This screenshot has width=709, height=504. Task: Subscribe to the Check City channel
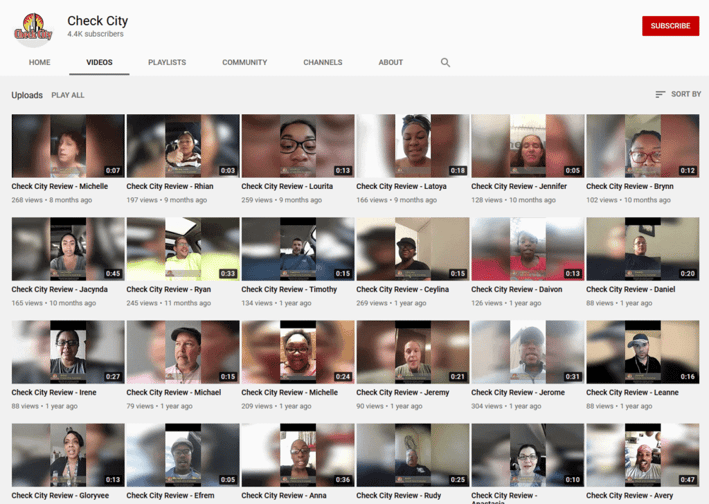click(670, 26)
